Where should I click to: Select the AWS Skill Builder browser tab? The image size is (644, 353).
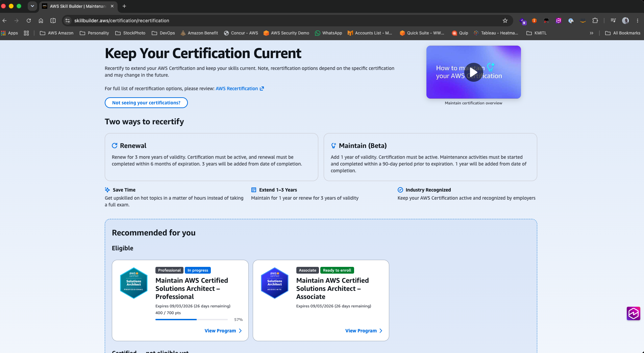(x=78, y=6)
